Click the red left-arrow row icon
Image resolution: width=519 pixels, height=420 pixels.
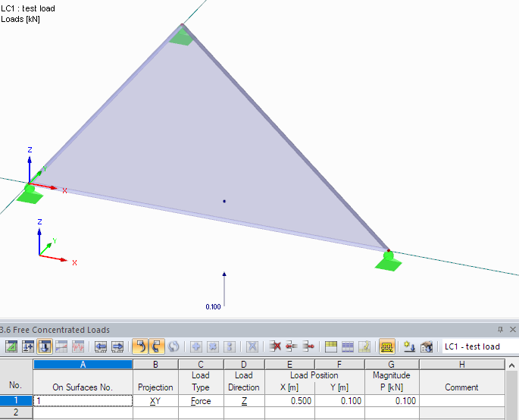292,346
